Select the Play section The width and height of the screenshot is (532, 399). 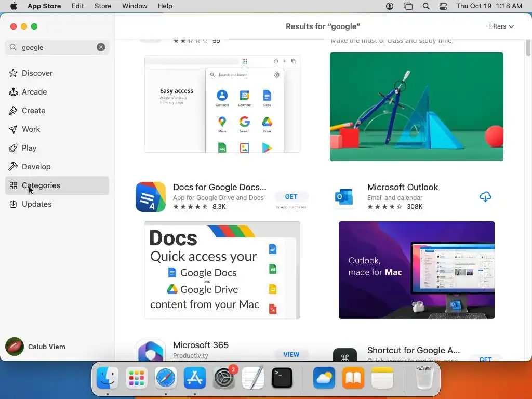57,148
